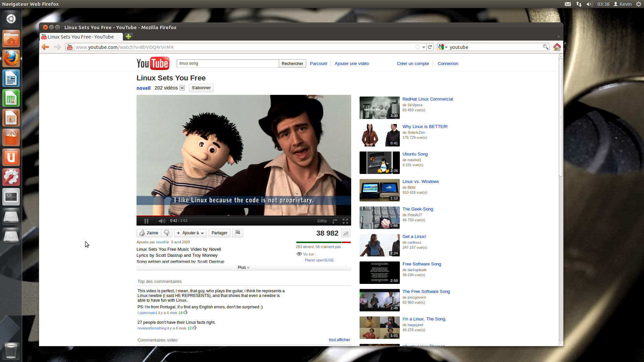This screenshot has width=644, height=362.
Task: Enter fullscreen video mode
Action: click(x=345, y=221)
